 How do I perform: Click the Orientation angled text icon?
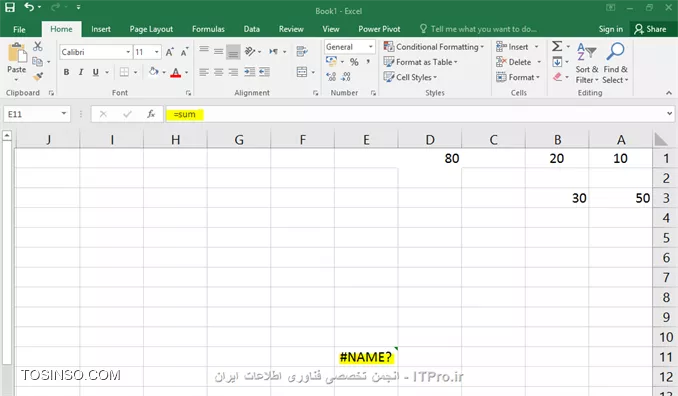(x=250, y=51)
